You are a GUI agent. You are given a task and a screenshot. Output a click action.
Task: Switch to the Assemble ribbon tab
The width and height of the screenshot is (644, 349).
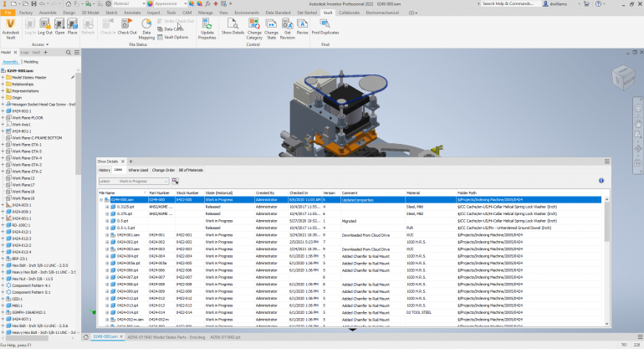click(x=48, y=13)
